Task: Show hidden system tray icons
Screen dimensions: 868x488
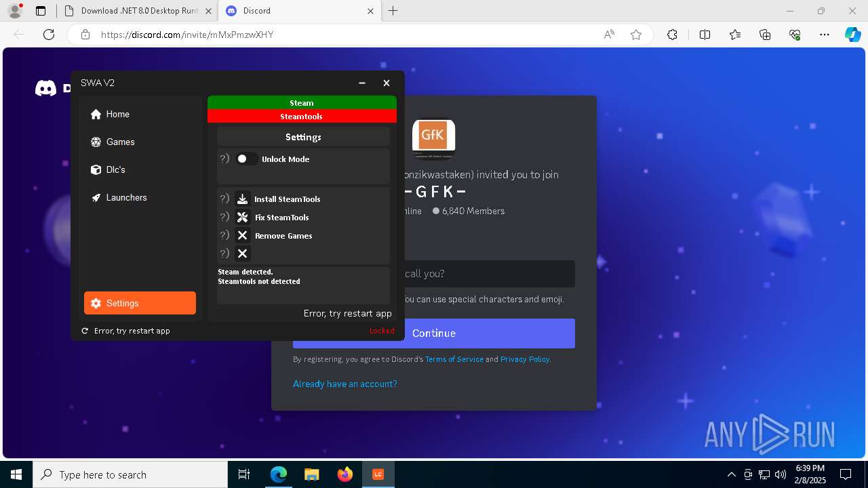Action: 731,474
